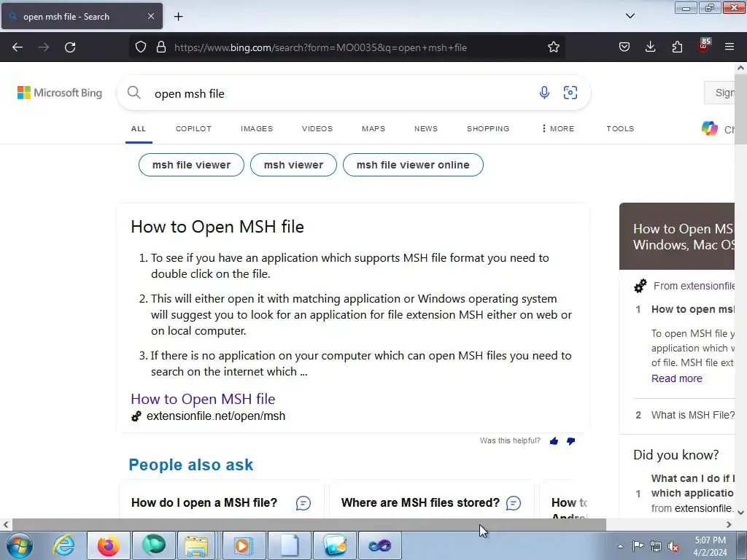Screen dimensions: 747x560
Task: Open the TOOLS search options
Action: (620, 129)
